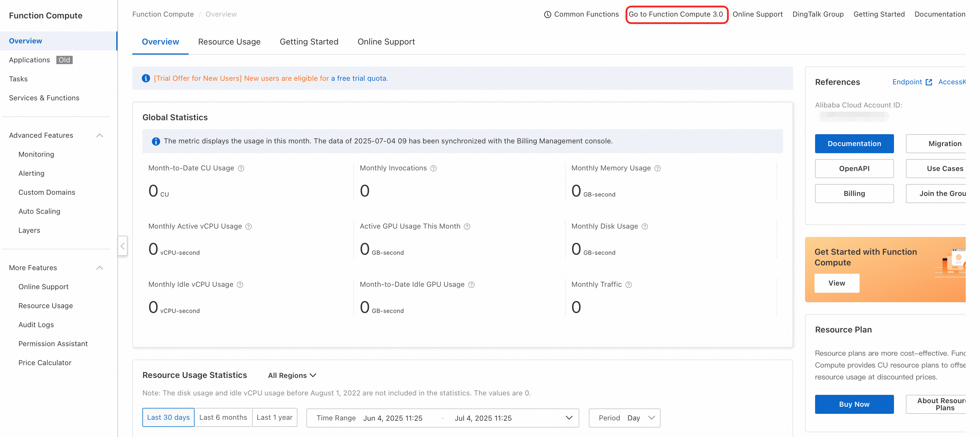The width and height of the screenshot is (980, 437).
Task: Open the All Regions dropdown
Action: point(292,375)
